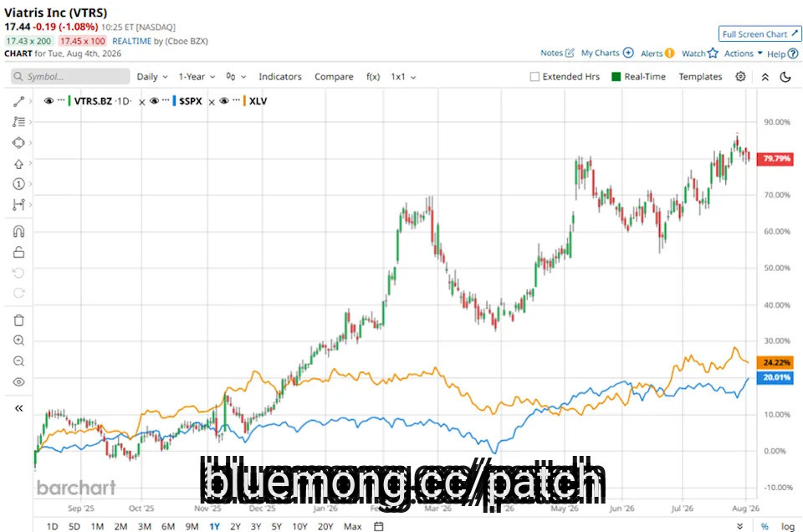
Task: Toggle visibility eye for XLV series
Action: point(224,101)
